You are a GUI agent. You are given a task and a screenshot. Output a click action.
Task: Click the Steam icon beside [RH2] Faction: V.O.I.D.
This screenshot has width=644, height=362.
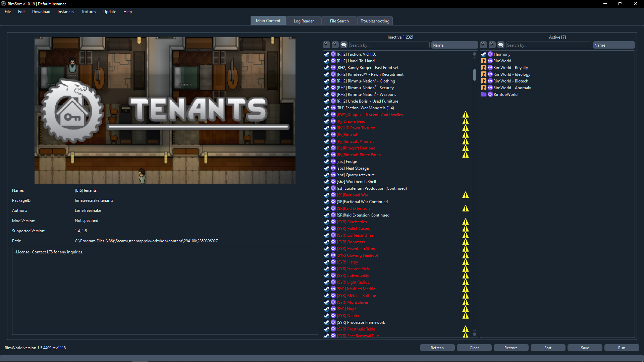tap(326, 54)
